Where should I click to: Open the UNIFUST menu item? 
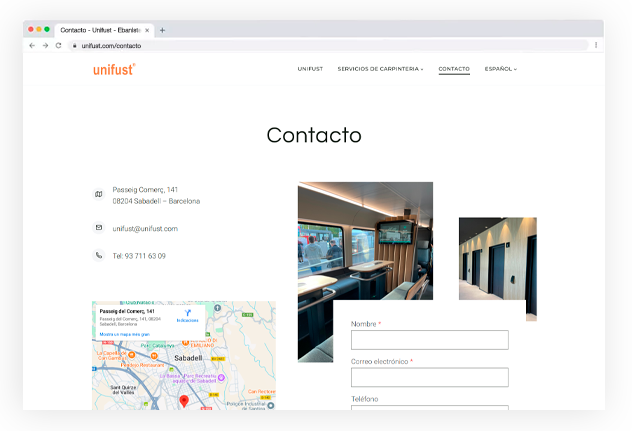point(310,69)
